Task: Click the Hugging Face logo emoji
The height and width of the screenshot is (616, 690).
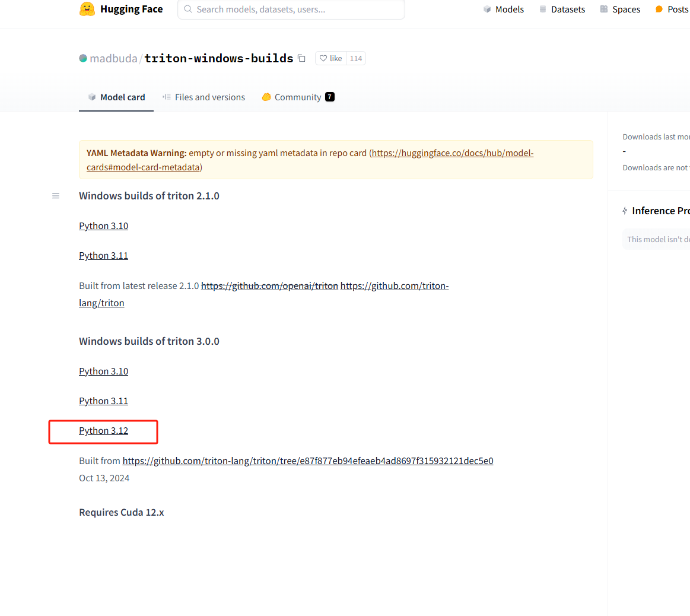Action: tap(87, 9)
